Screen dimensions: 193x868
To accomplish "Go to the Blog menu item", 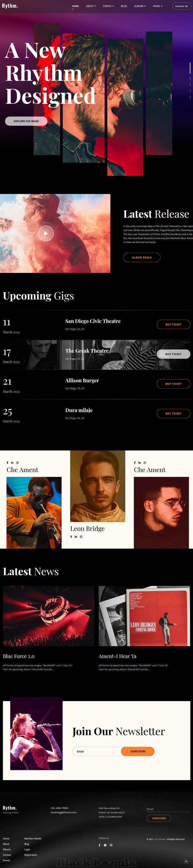I will tap(124, 6).
